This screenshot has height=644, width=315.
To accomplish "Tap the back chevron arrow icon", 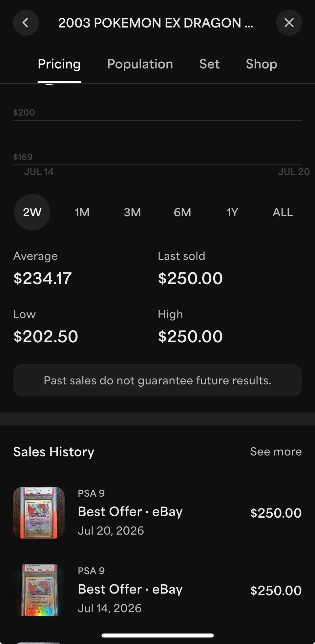I will (x=26, y=23).
